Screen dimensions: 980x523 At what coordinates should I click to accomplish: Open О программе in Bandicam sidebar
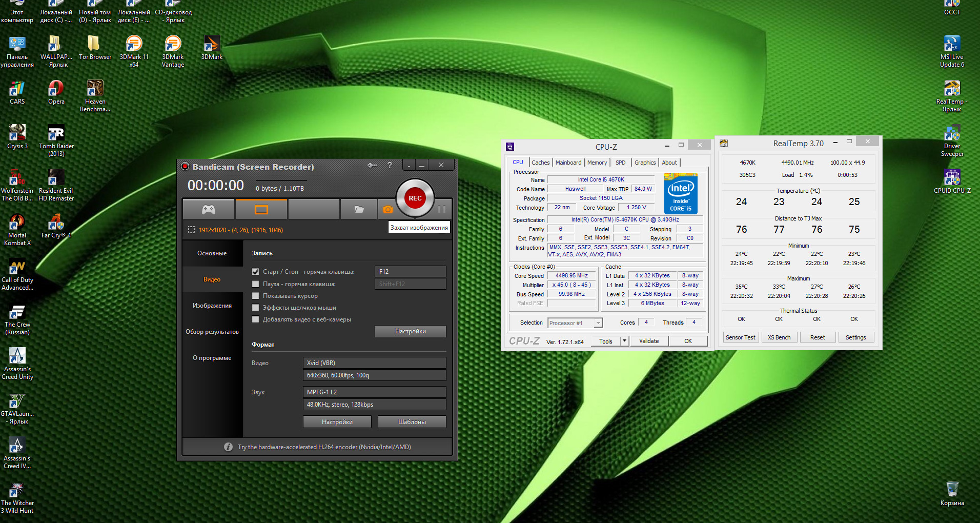coord(212,358)
